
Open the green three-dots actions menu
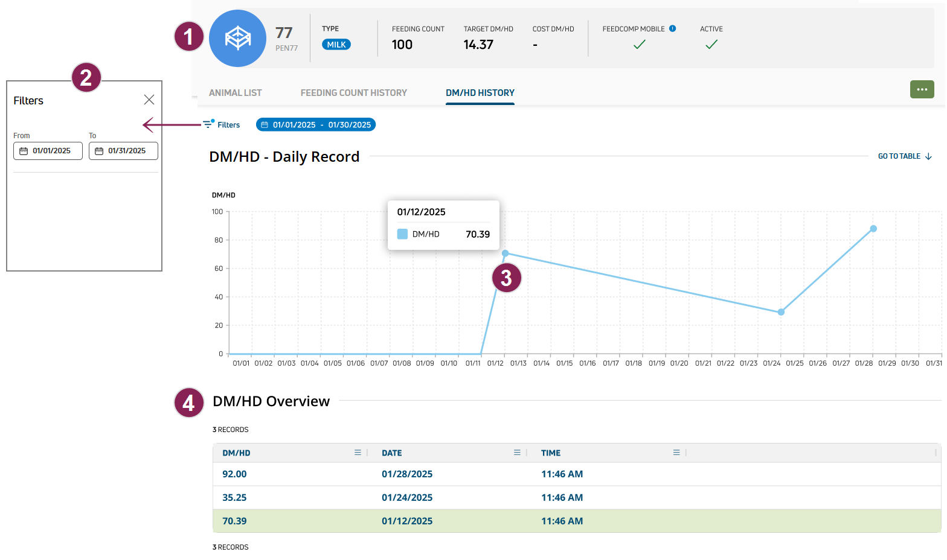(x=922, y=89)
